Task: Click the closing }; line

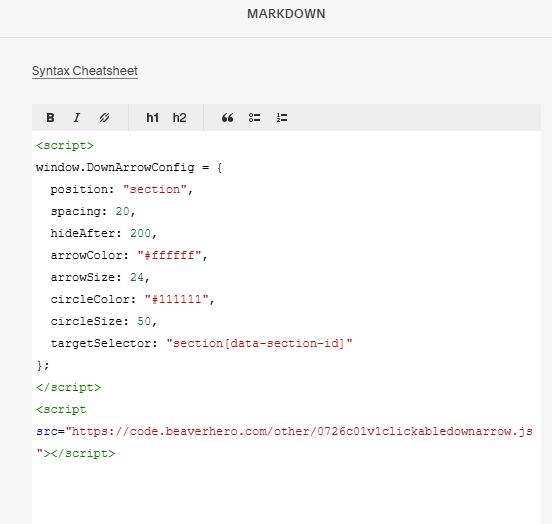Action: (43, 365)
